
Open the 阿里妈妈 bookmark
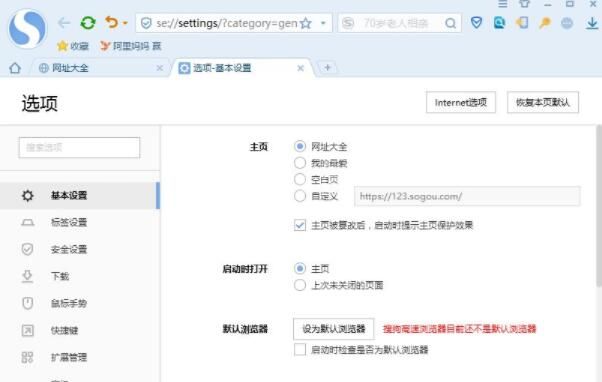pos(131,46)
